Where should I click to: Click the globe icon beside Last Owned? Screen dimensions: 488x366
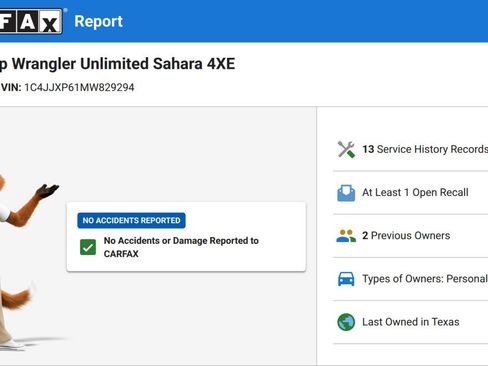[x=346, y=322]
